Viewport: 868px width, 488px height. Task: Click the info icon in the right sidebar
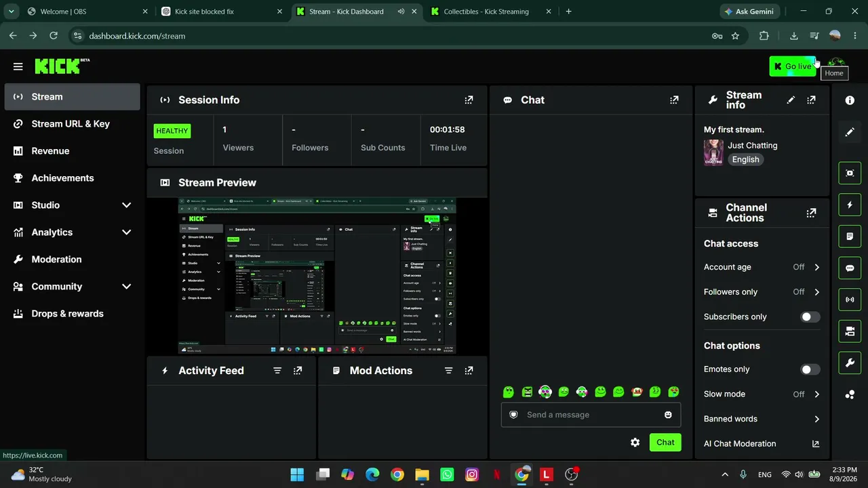(x=850, y=100)
